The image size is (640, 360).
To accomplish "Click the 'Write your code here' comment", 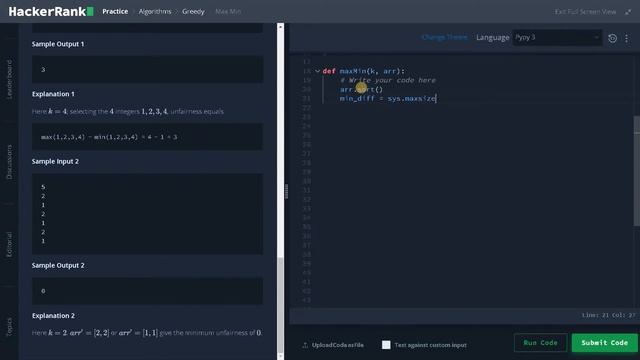I will coord(388,80).
